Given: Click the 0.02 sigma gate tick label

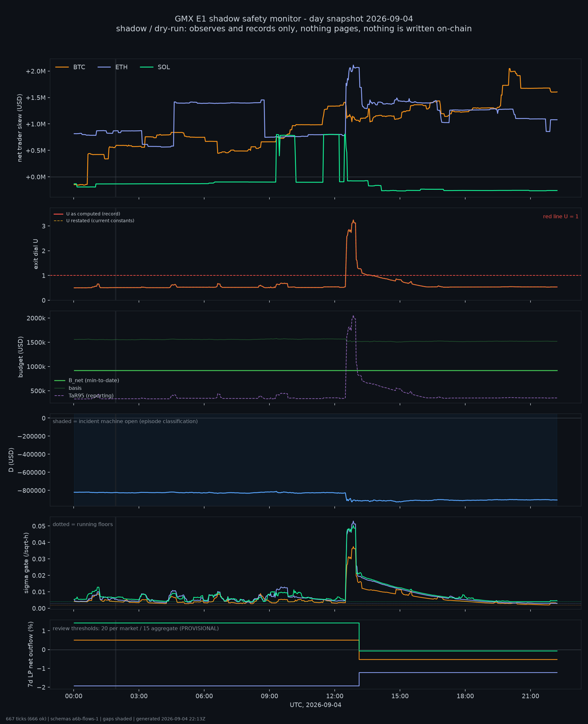Looking at the screenshot, I should point(39,576).
